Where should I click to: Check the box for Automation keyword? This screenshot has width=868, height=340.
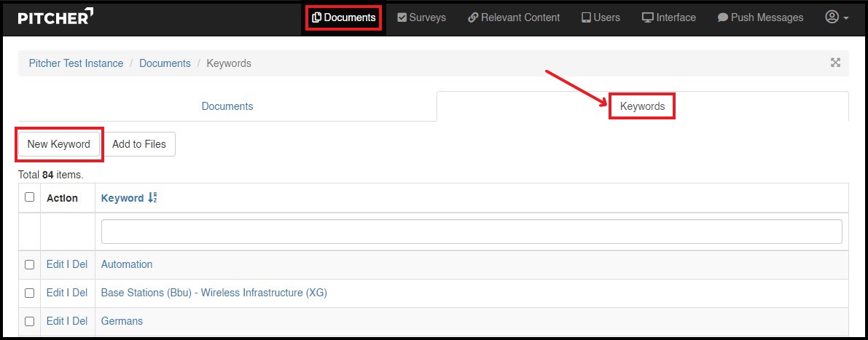pos(30,265)
